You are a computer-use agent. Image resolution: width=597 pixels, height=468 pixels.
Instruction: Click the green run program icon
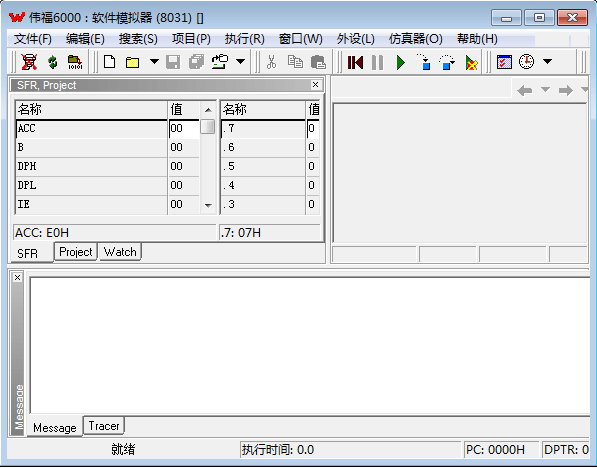(x=401, y=62)
